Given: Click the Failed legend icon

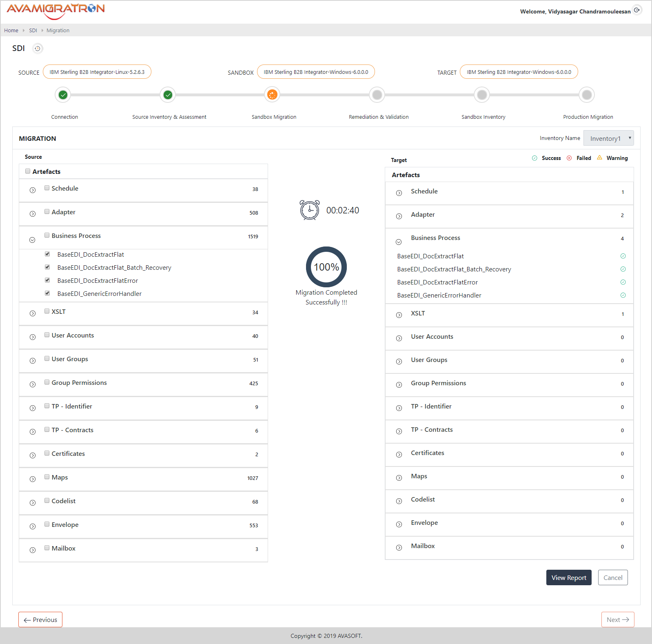Looking at the screenshot, I should click(x=569, y=158).
